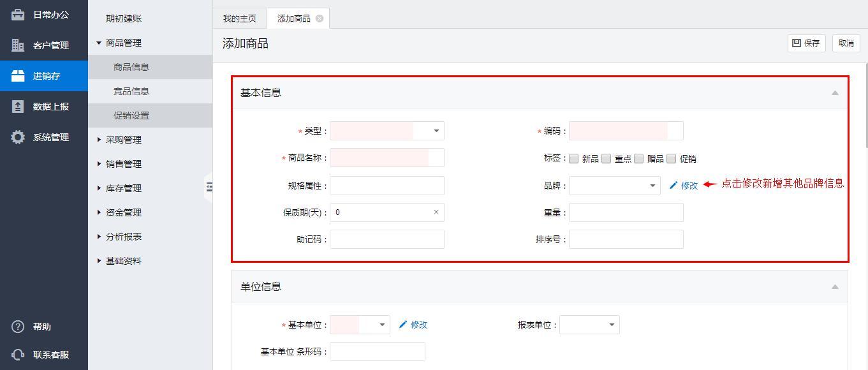Check the 新品 tag checkbox
The image size is (868, 370).
[x=574, y=159]
